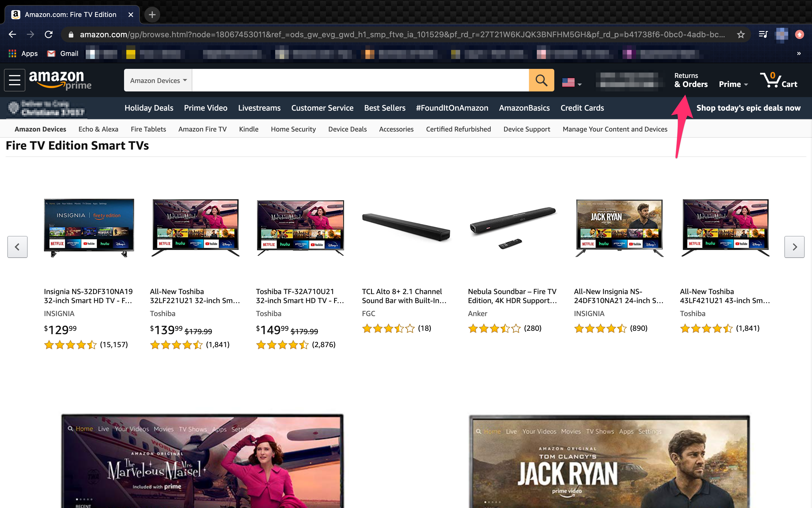Select Home Security subnav tab
The image size is (812, 508).
click(x=293, y=129)
